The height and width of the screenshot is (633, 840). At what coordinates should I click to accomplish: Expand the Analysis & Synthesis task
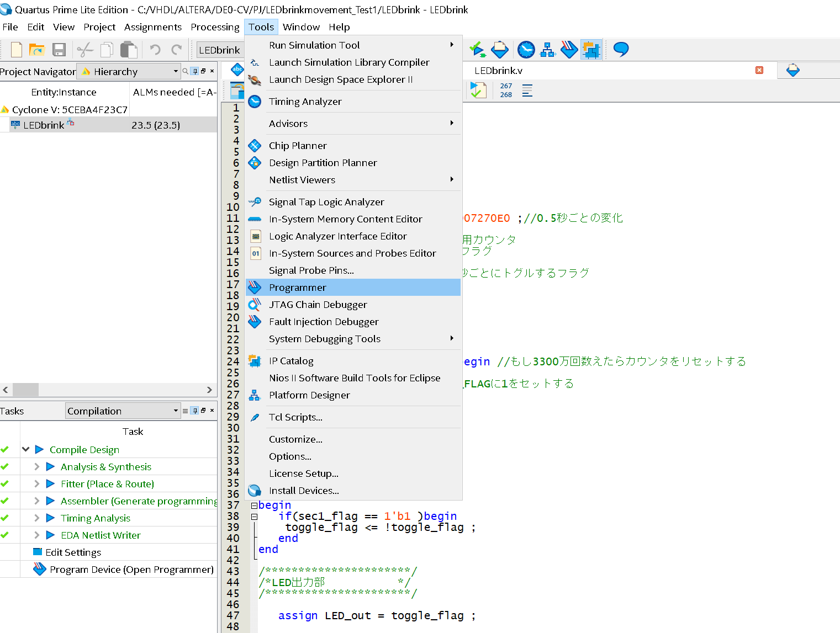coord(37,466)
